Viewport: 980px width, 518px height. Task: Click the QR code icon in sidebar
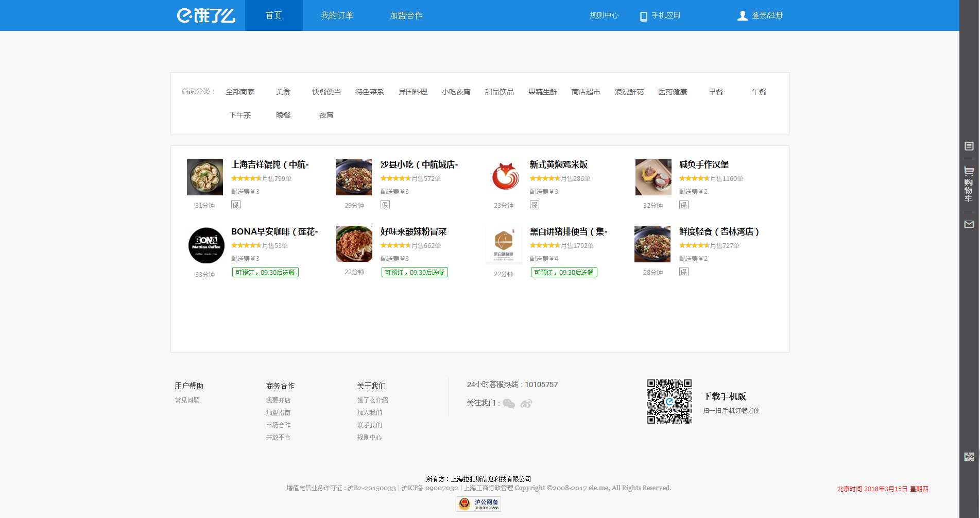click(x=969, y=457)
